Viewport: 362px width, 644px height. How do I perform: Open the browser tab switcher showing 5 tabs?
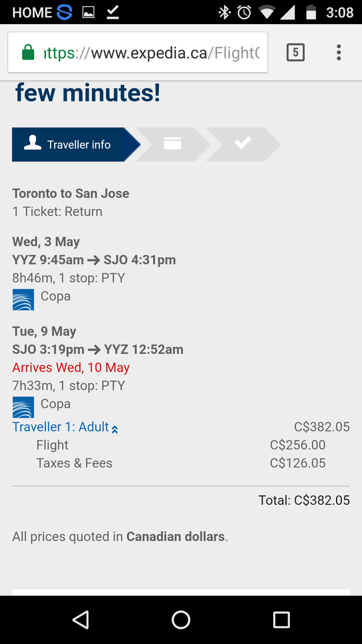(295, 52)
